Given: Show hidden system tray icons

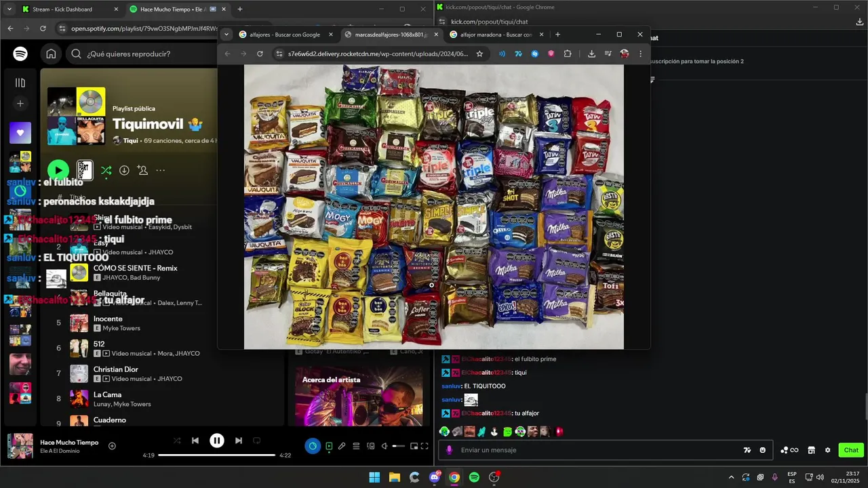Looking at the screenshot, I should pyautogui.click(x=731, y=477).
